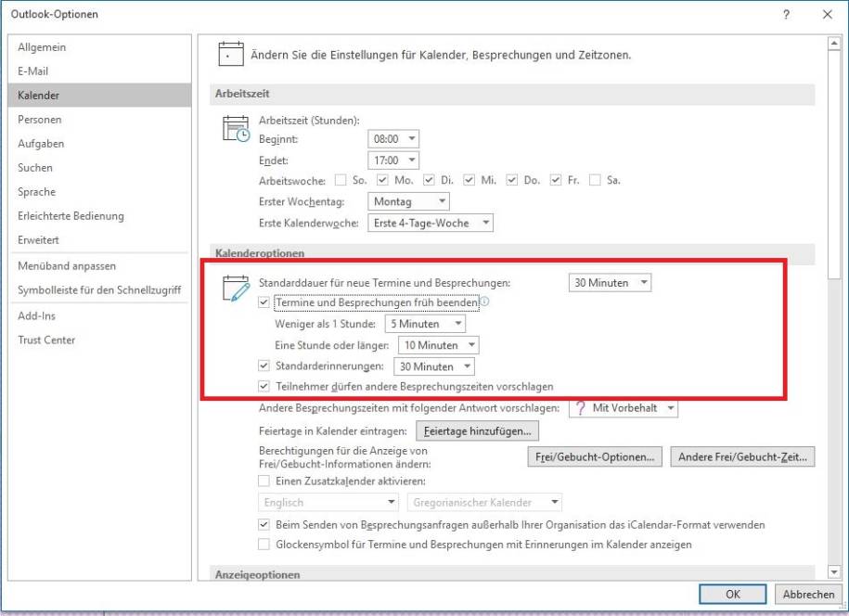
Task: Select the Sprache category
Action: click(x=99, y=192)
